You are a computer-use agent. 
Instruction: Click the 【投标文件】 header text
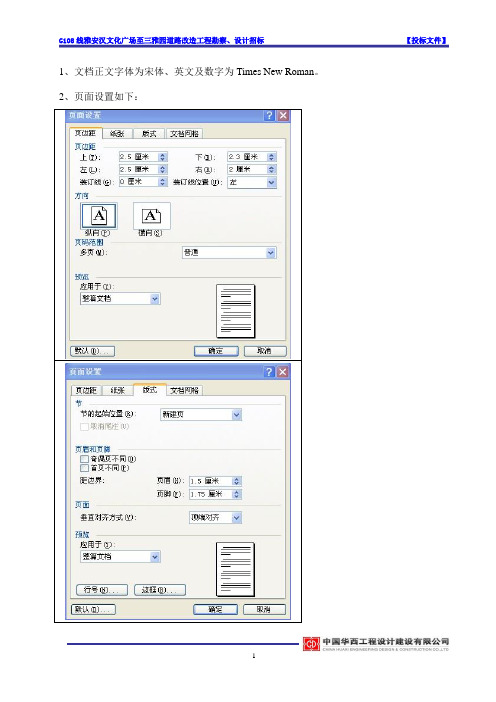pos(426,40)
